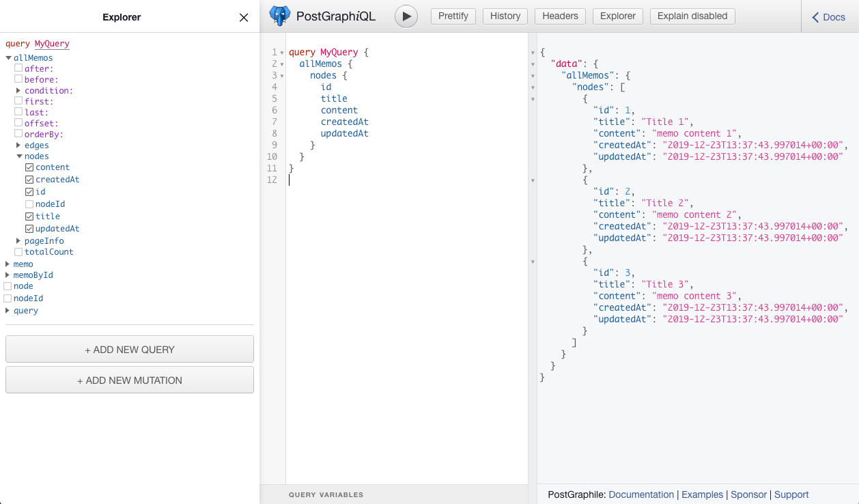Click ADD NEW MUTATION

[130, 380]
